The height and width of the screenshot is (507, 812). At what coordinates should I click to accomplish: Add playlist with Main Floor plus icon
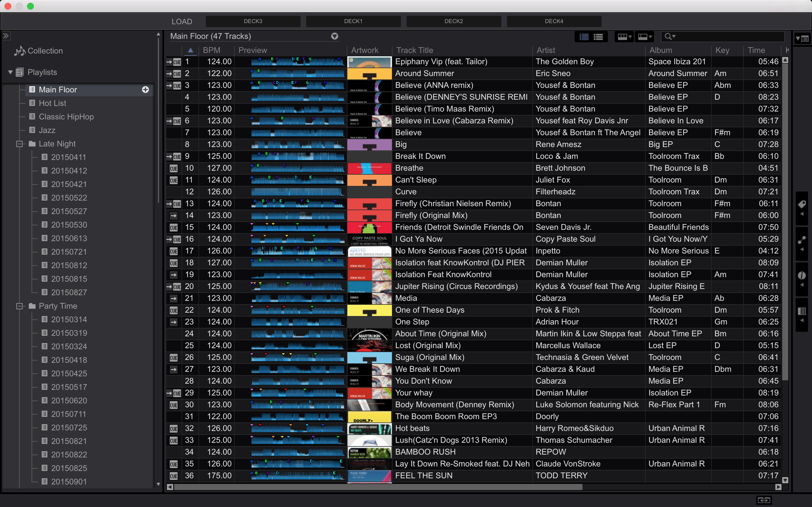pyautogui.click(x=145, y=90)
